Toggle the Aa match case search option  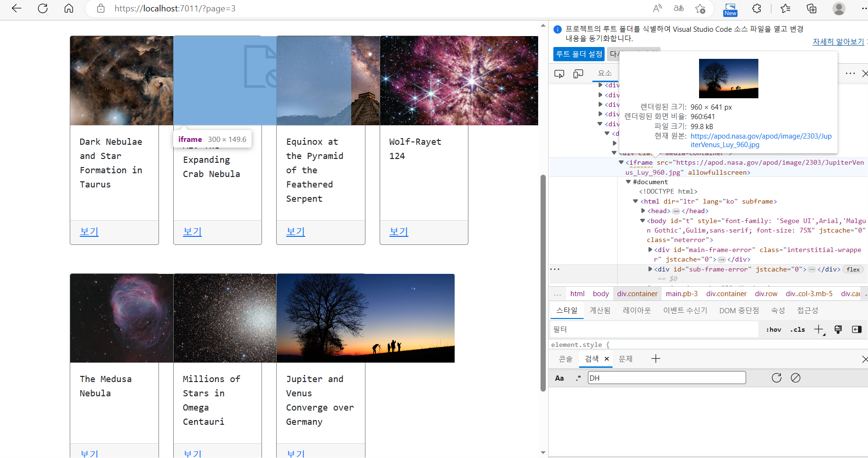(x=560, y=378)
